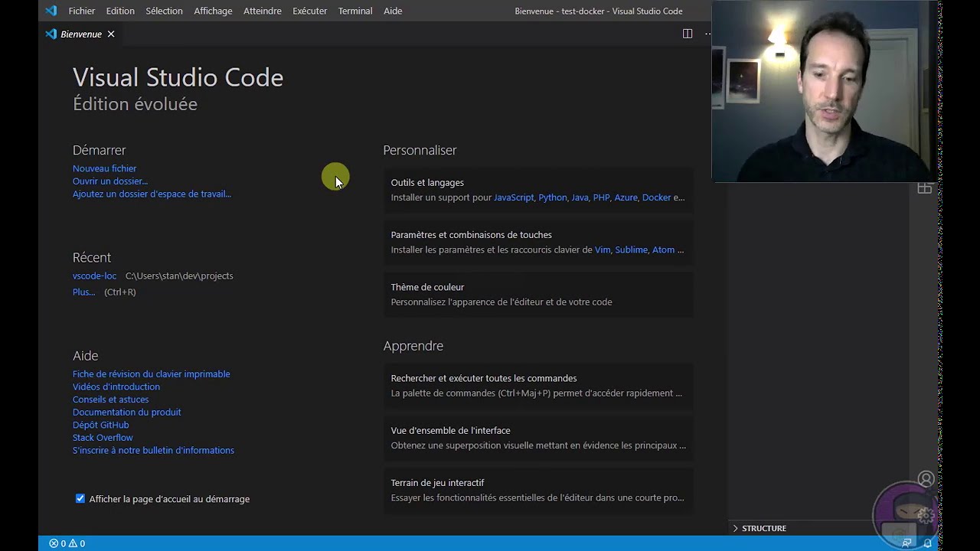The height and width of the screenshot is (551, 980).
Task: Open the Stack Overflow link
Action: click(103, 438)
